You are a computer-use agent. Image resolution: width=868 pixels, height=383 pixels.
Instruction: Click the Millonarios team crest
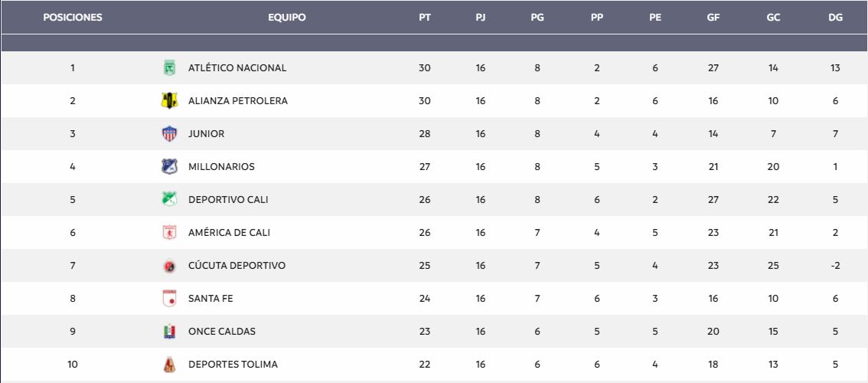pyautogui.click(x=169, y=166)
